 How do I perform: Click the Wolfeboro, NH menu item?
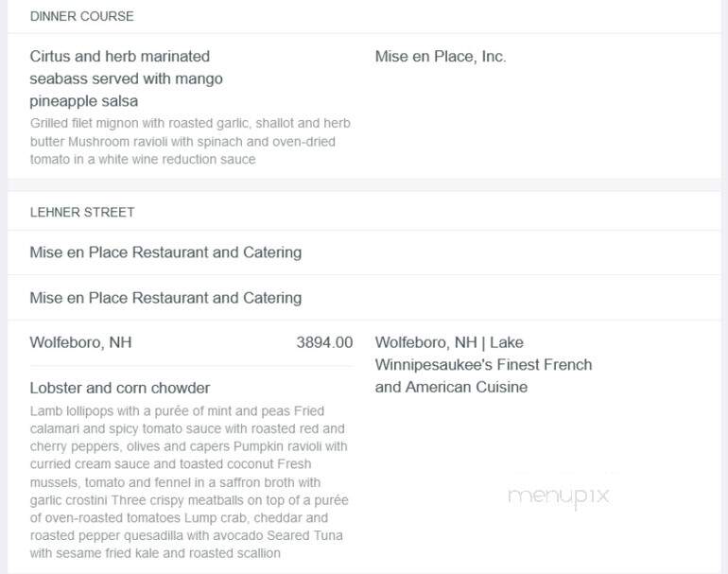pyautogui.click(x=80, y=342)
